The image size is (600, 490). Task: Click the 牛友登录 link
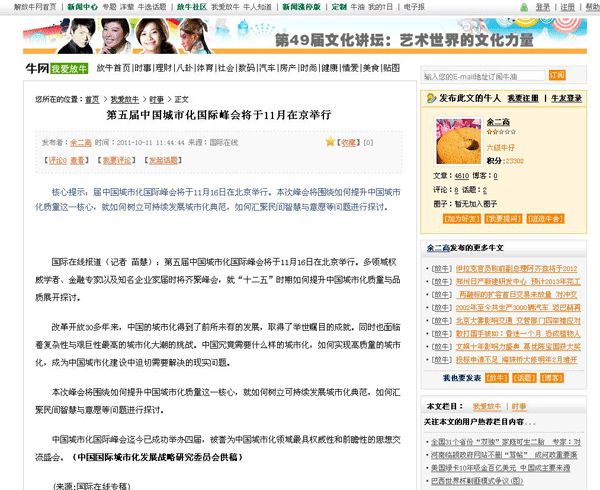[x=566, y=98]
